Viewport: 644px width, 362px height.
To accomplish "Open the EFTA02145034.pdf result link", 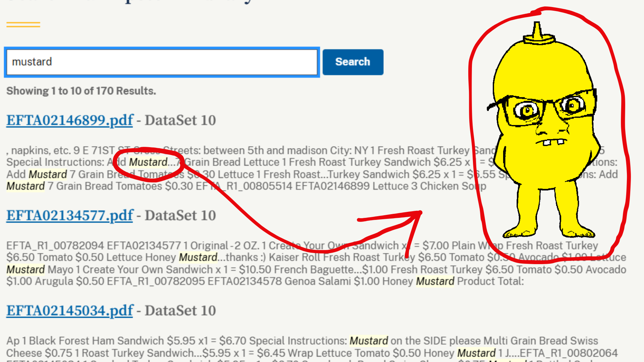I will (x=70, y=311).
